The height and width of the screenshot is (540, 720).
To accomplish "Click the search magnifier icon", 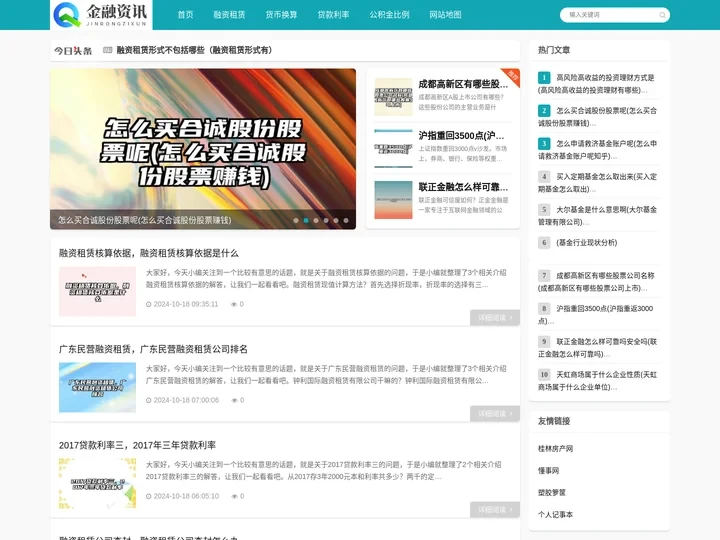I will (662, 15).
